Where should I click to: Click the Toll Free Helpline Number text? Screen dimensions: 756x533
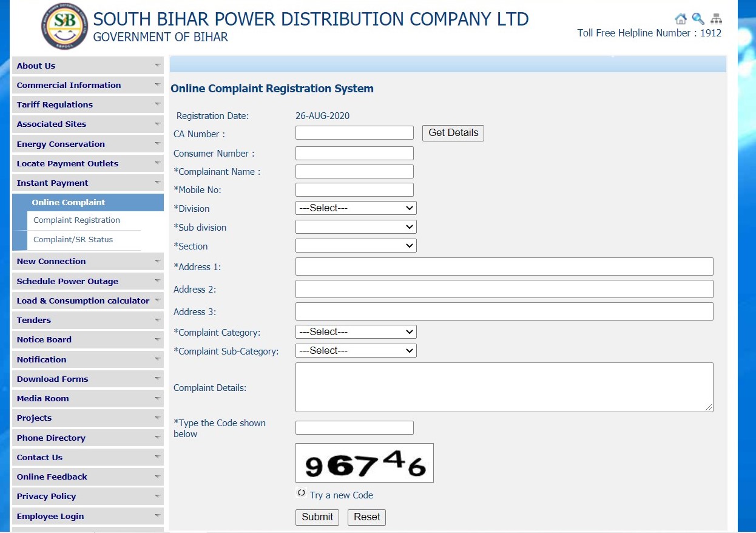(649, 33)
